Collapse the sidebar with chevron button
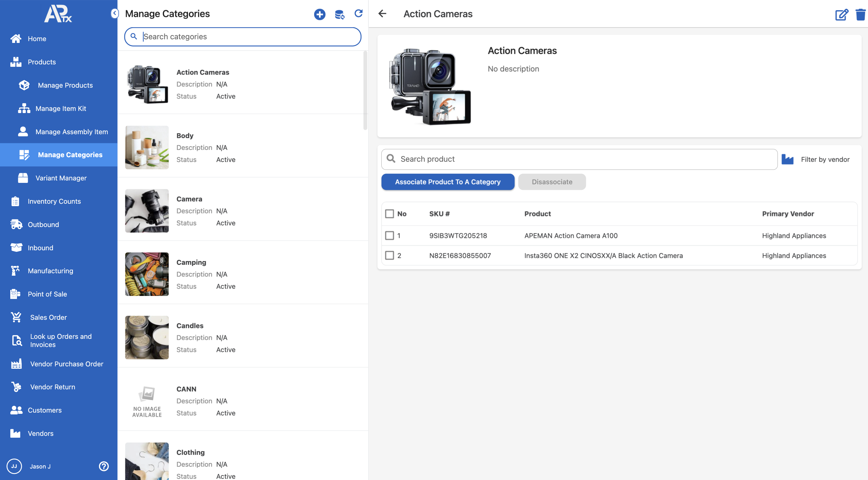868x480 pixels. (x=115, y=14)
